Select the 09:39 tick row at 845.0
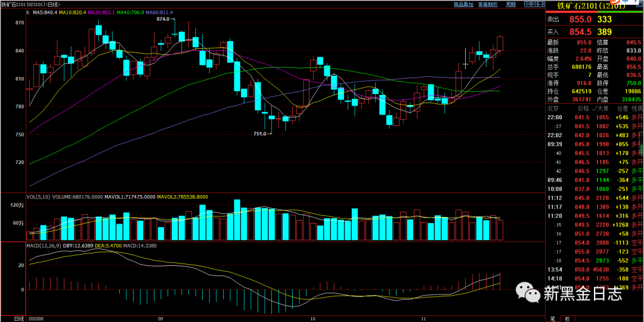The width and height of the screenshot is (644, 322). click(595, 144)
